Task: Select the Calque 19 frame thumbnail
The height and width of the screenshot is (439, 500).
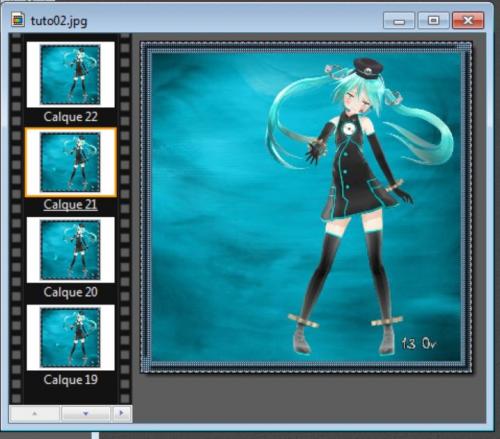Action: 70,337
